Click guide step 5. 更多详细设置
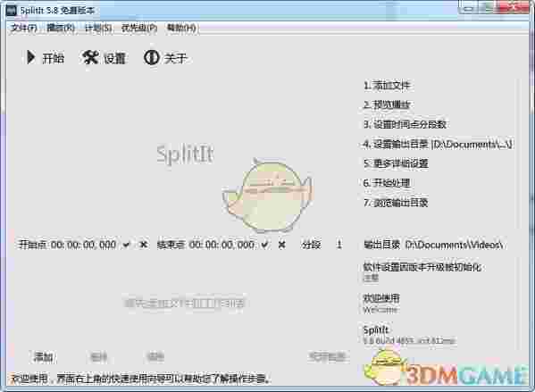The image size is (535, 392). (x=396, y=163)
